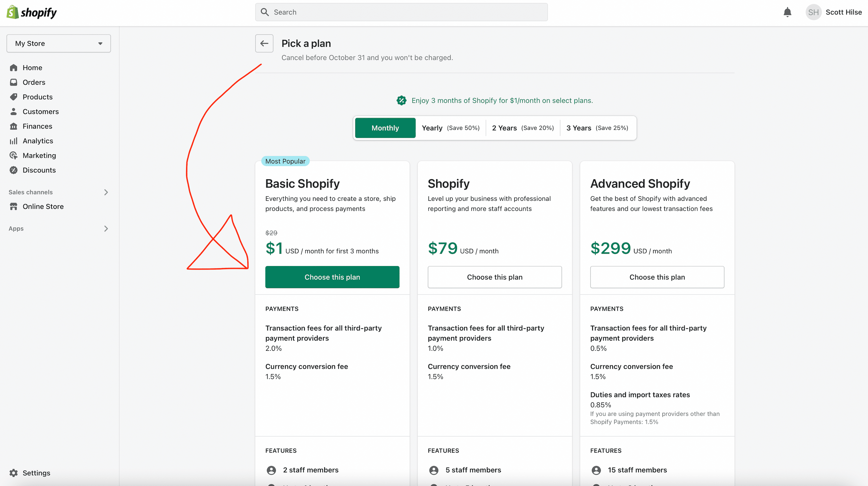Open Analytics bar chart icon
868x486 pixels.
click(14, 141)
